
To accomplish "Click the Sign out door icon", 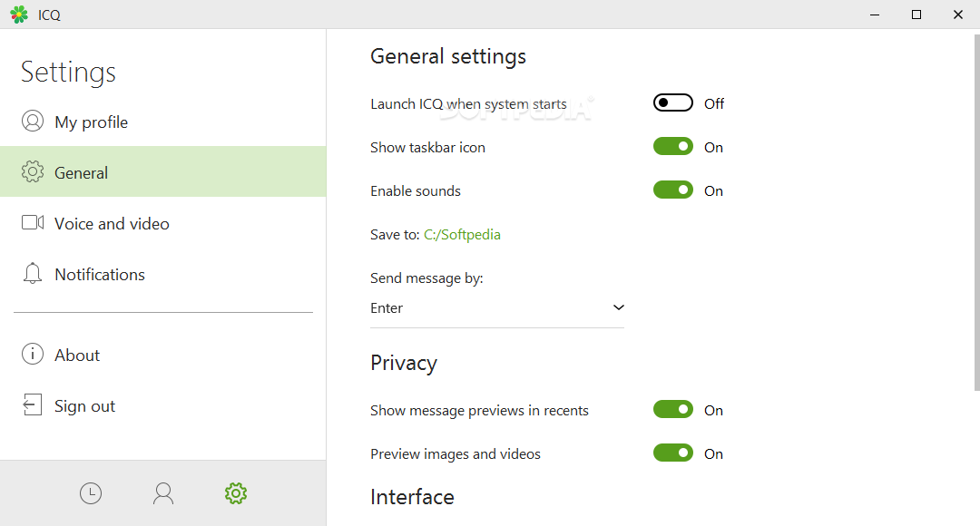I will pos(33,404).
